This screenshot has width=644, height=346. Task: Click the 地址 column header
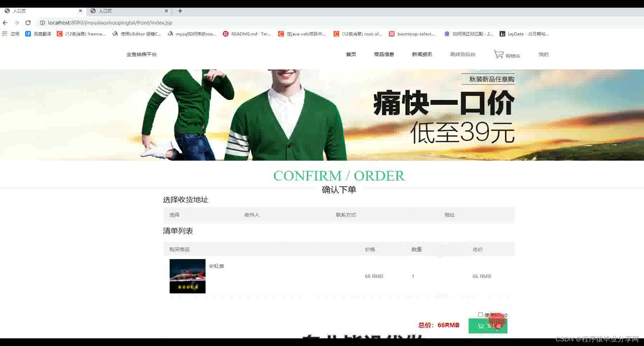pyautogui.click(x=449, y=215)
